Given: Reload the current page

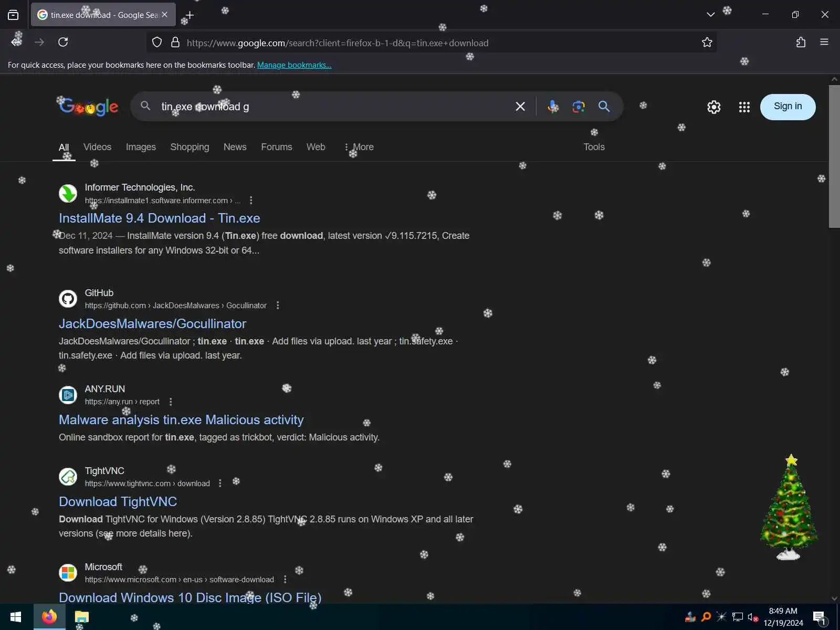Looking at the screenshot, I should click(63, 42).
